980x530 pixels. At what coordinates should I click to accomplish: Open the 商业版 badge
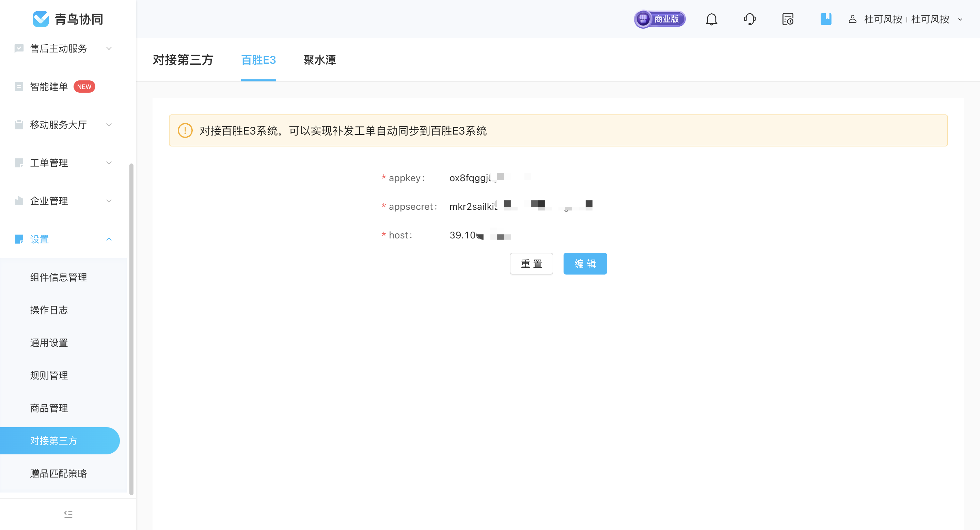click(x=660, y=19)
